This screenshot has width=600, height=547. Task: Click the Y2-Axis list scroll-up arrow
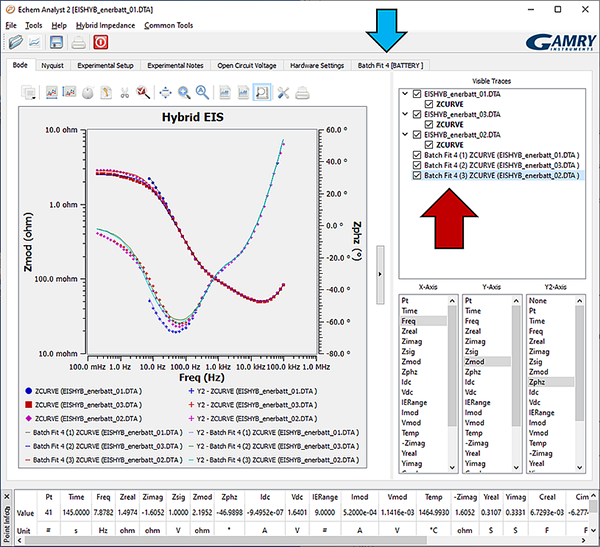[x=580, y=301]
